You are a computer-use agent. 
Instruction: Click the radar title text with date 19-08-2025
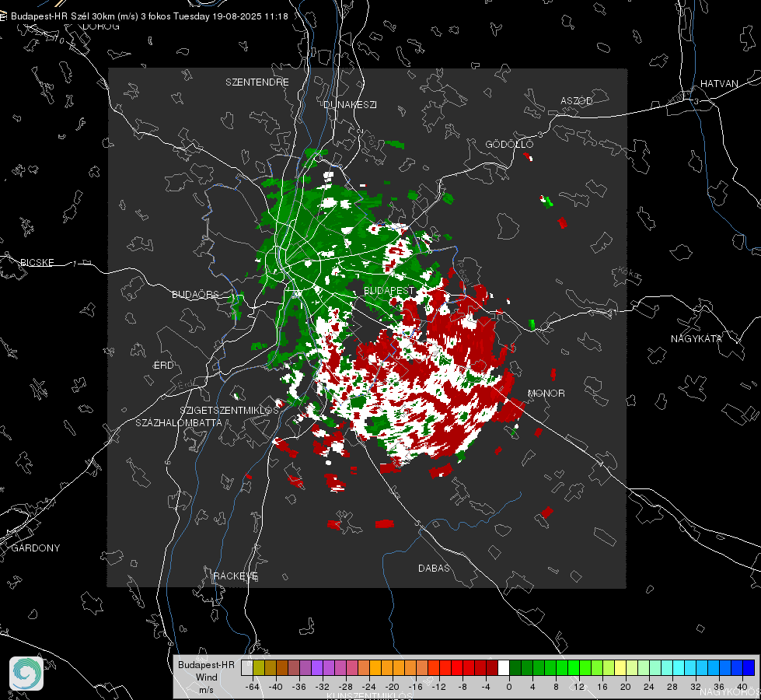click(x=149, y=16)
